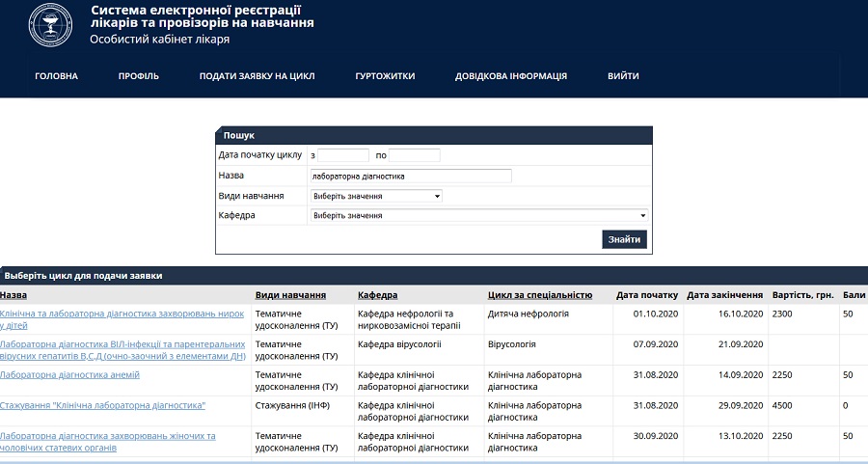
Task: Click the Назва search text field
Action: [x=411, y=177]
